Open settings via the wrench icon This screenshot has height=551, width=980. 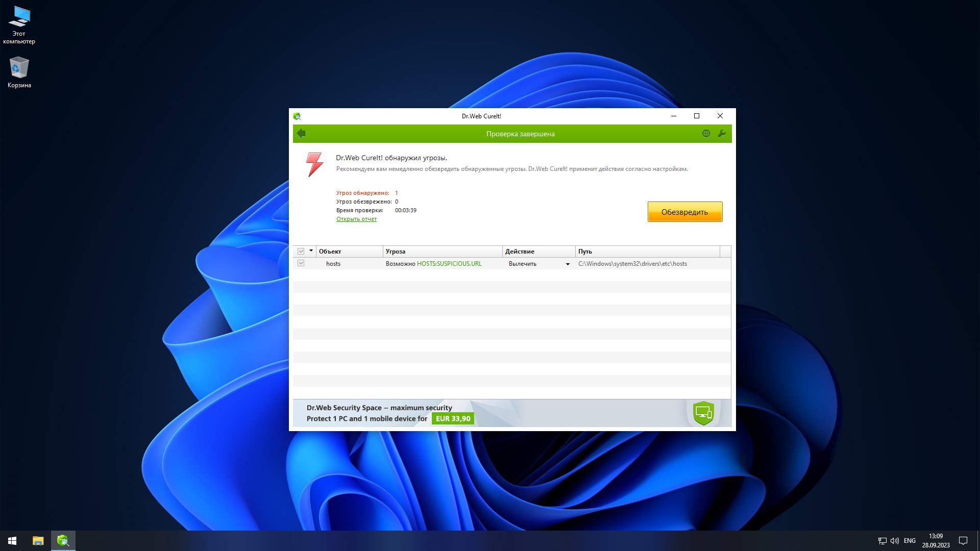tap(722, 133)
